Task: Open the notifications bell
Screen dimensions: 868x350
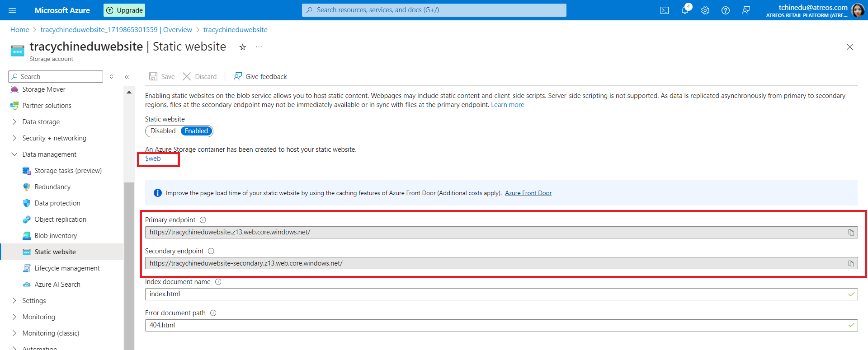Action: coord(685,10)
